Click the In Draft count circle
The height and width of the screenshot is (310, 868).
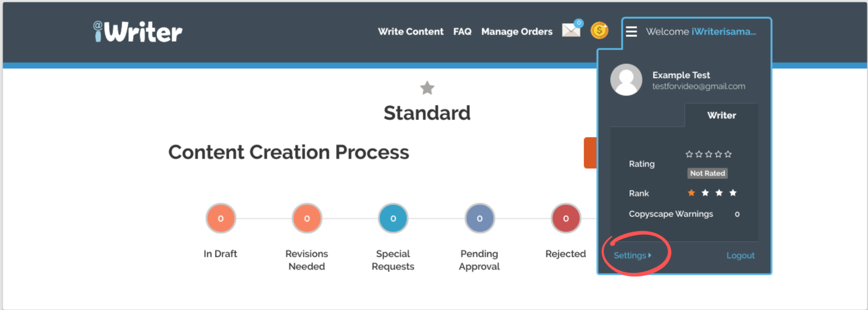[x=221, y=218]
